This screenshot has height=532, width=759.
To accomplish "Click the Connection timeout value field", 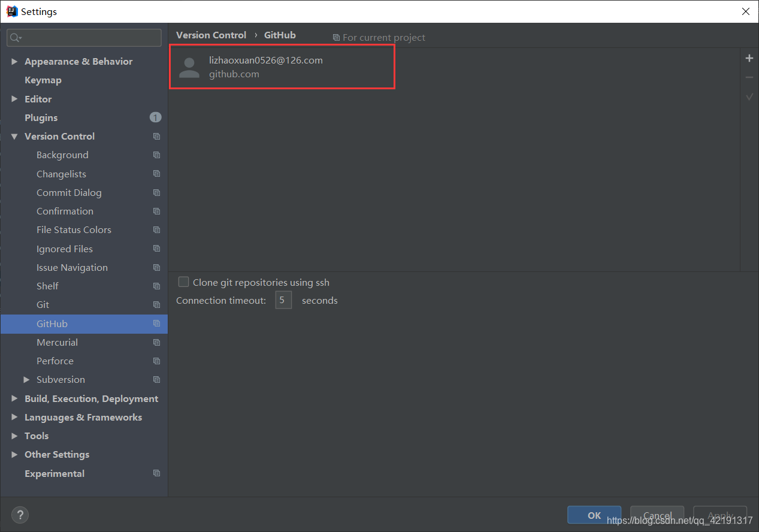I will pyautogui.click(x=283, y=300).
